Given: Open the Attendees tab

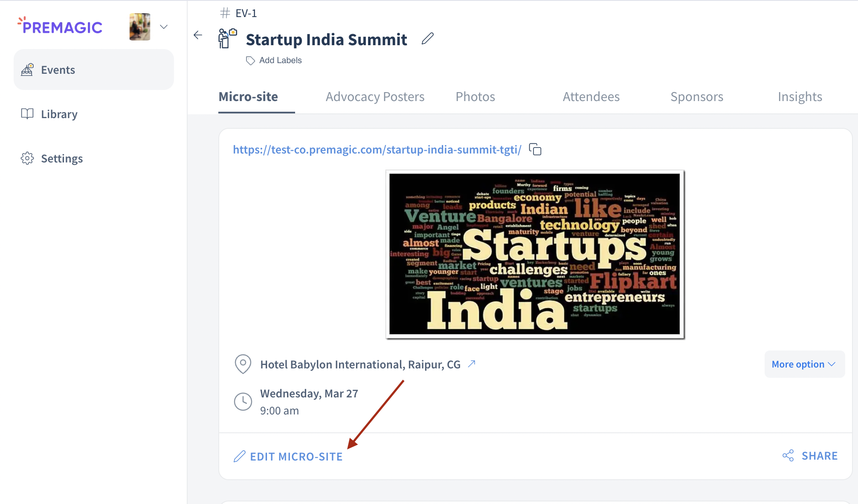Looking at the screenshot, I should (x=591, y=97).
